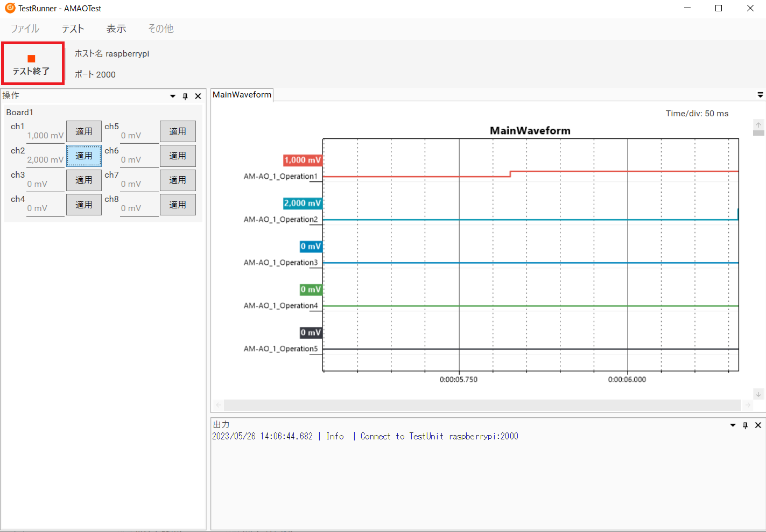
Task: Open the ファイル menu
Action: (x=25, y=29)
